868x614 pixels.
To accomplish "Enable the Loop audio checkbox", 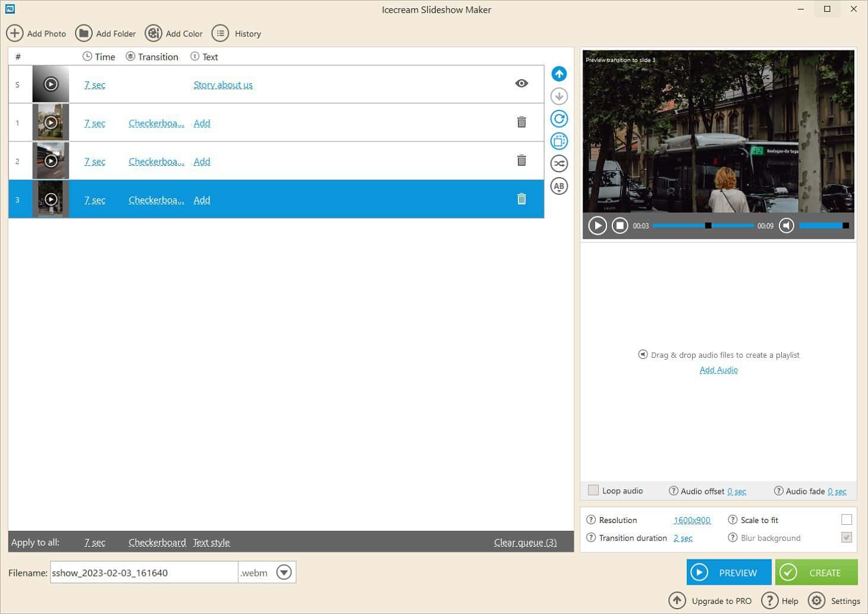I will [x=593, y=490].
